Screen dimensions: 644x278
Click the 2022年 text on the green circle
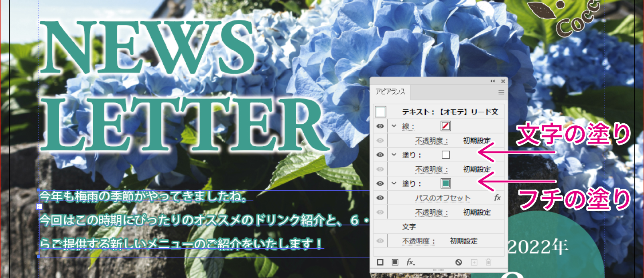click(x=538, y=247)
